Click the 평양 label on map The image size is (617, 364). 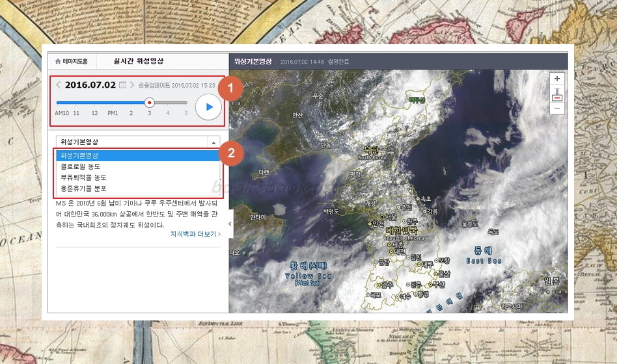[x=355, y=175]
